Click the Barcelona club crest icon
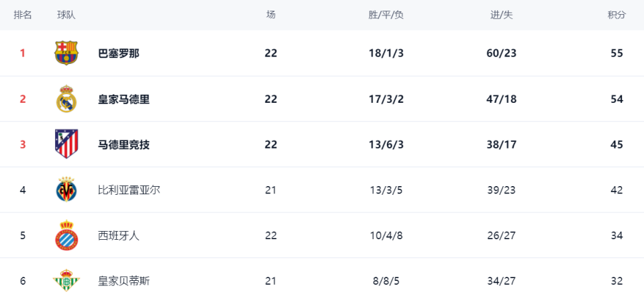The width and height of the screenshot is (644, 303). (66, 53)
